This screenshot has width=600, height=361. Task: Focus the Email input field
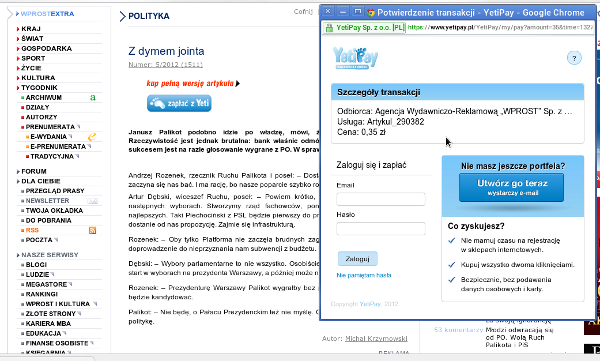381,199
